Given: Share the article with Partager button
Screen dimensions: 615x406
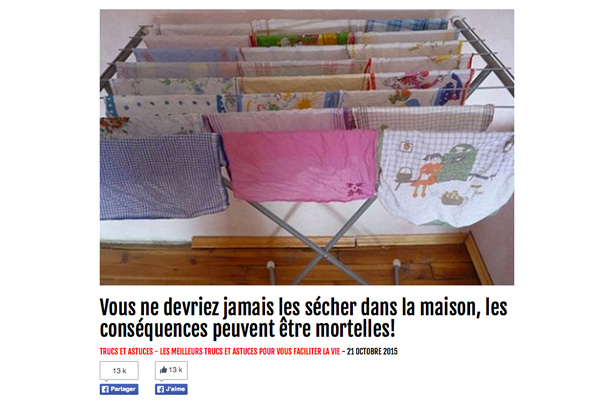Looking at the screenshot, I should click(119, 389).
